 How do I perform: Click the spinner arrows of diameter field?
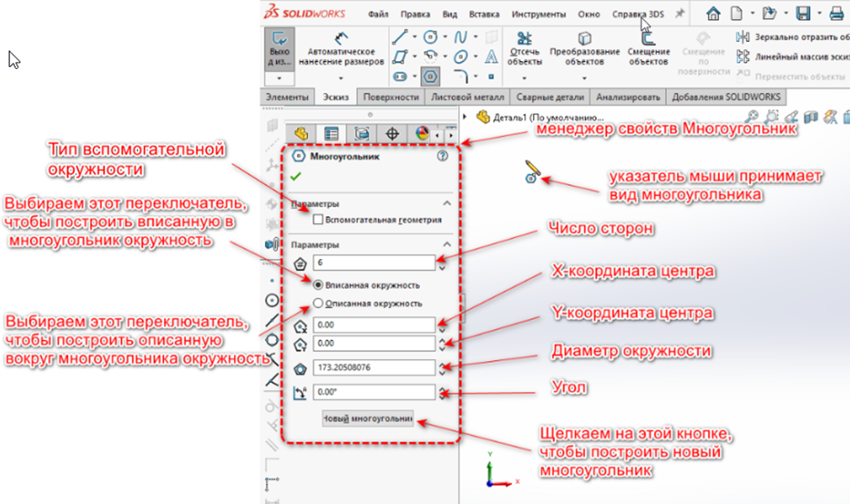click(x=442, y=369)
